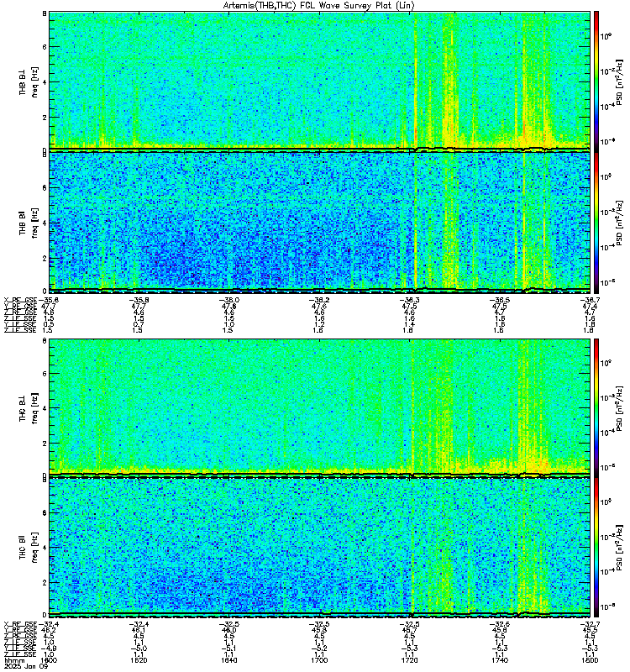Click the color bar beside the THC B-perpendicular panel
630x672 pixels.
tap(596, 407)
